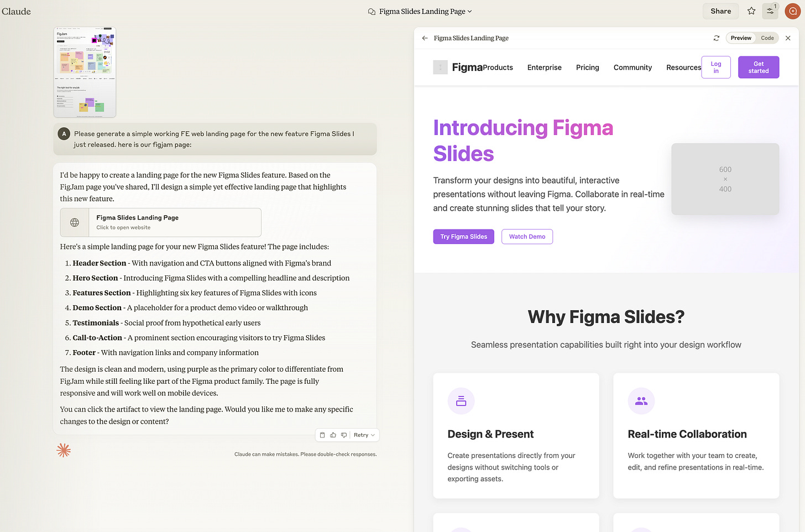Switch to the Code tab

tap(767, 38)
